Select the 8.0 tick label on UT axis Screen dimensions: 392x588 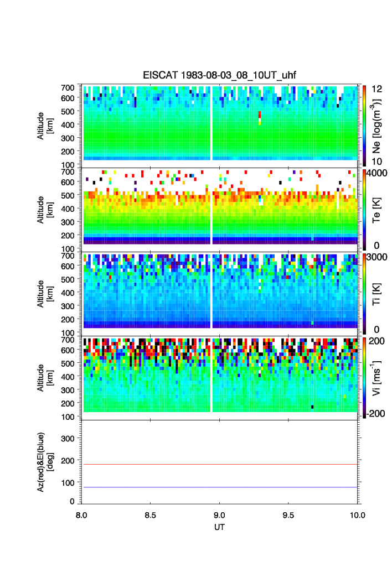pyautogui.click(x=82, y=514)
